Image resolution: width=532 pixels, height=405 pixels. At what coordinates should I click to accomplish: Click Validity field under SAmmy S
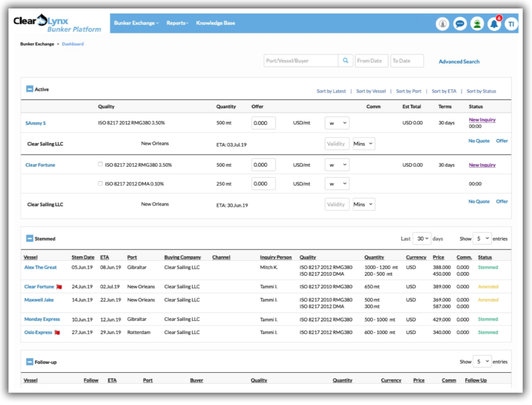coord(337,144)
